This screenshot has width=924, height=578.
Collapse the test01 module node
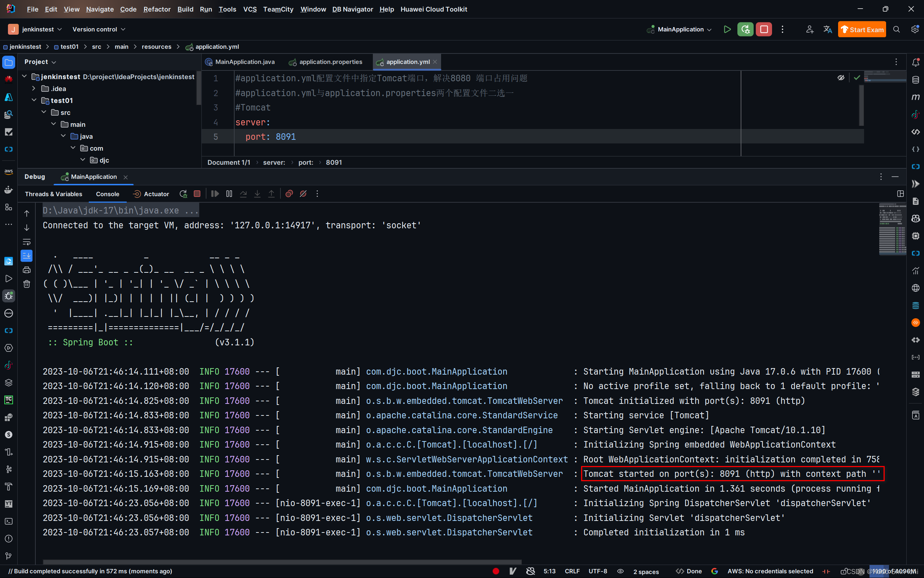(x=34, y=100)
